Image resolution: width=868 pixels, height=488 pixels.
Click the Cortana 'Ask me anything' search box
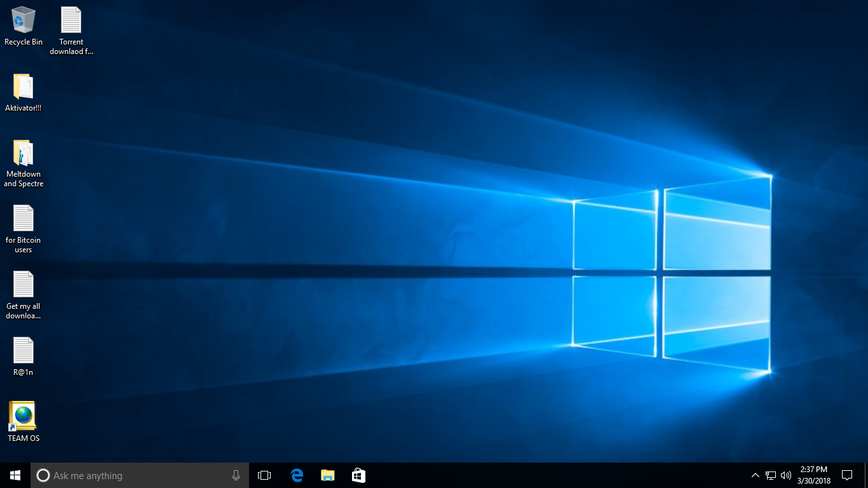140,475
